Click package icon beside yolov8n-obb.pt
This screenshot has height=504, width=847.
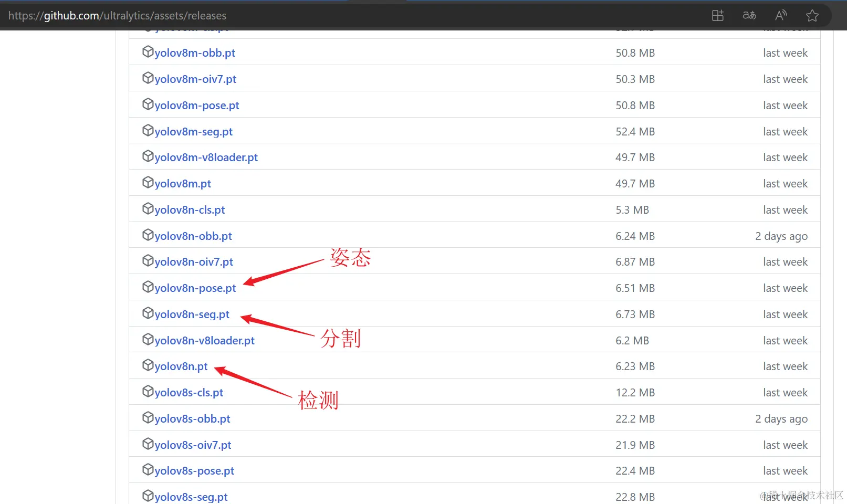click(148, 235)
